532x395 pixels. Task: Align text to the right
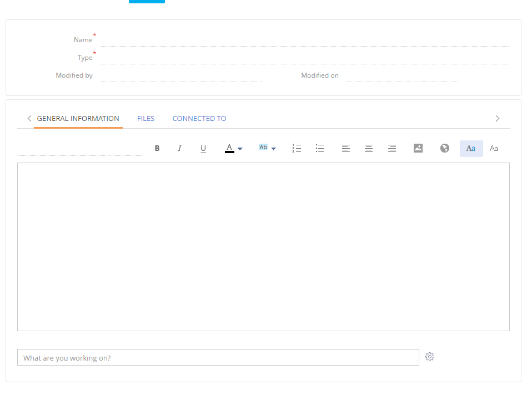[x=392, y=149]
